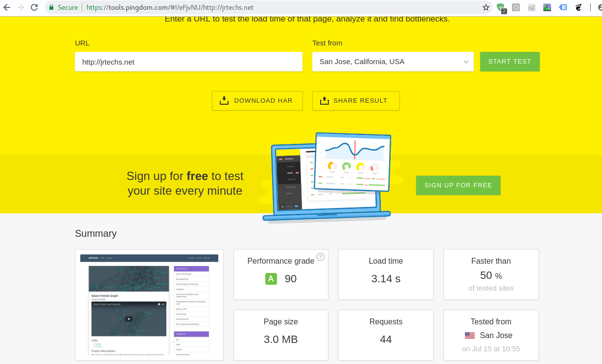Click the START TEST button

point(509,62)
